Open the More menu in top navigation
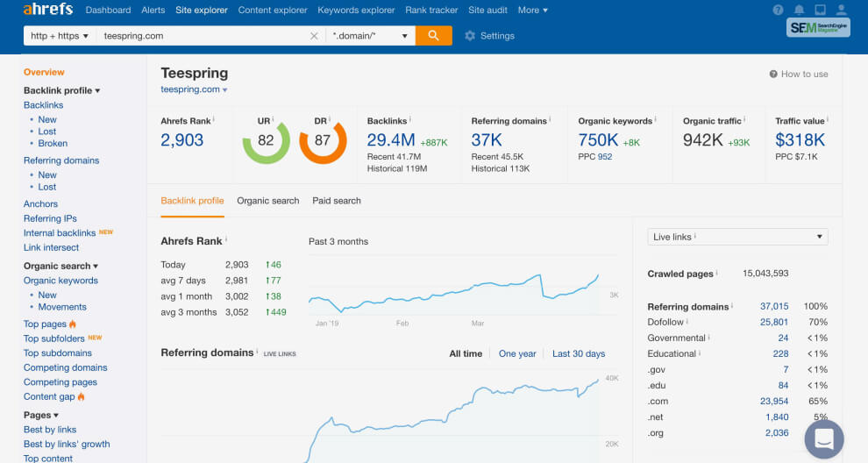 pyautogui.click(x=532, y=10)
